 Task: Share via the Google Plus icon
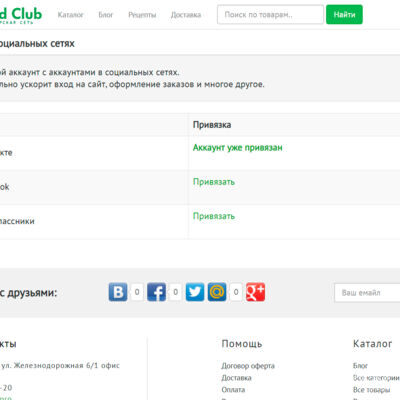coord(255,292)
